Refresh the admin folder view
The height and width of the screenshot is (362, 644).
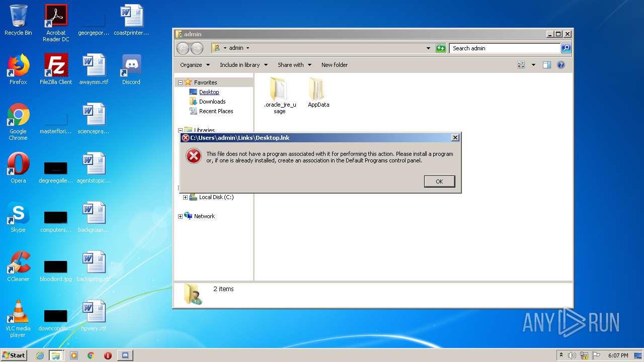[x=441, y=48]
